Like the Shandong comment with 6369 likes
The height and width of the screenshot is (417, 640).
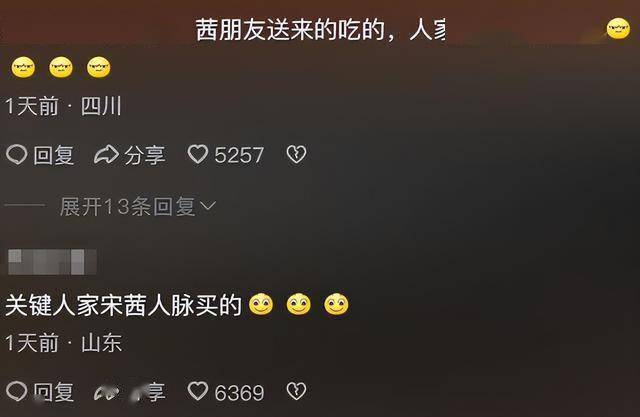[x=198, y=391]
